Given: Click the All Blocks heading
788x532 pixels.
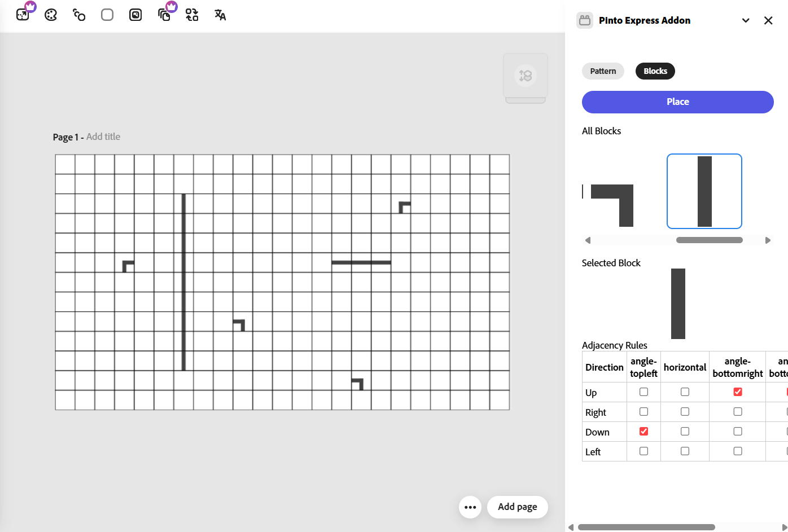Looking at the screenshot, I should click(x=601, y=131).
